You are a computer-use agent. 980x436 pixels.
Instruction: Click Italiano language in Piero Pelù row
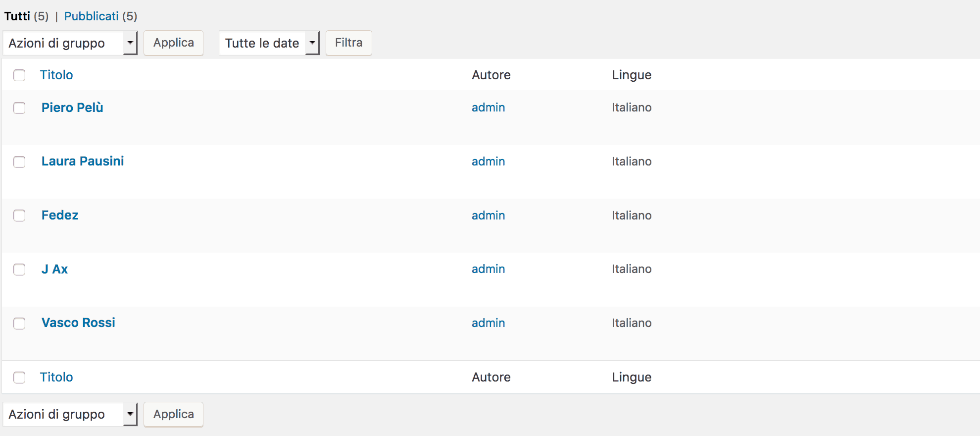632,108
